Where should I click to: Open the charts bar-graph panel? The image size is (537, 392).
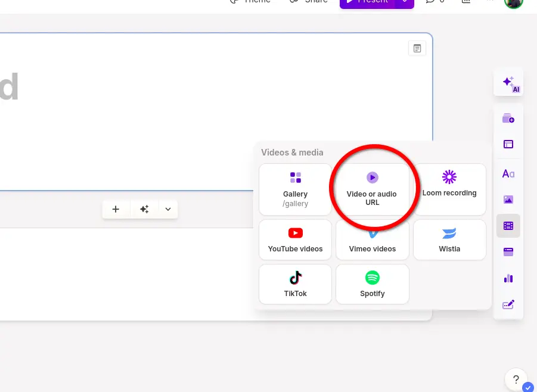pyautogui.click(x=508, y=278)
